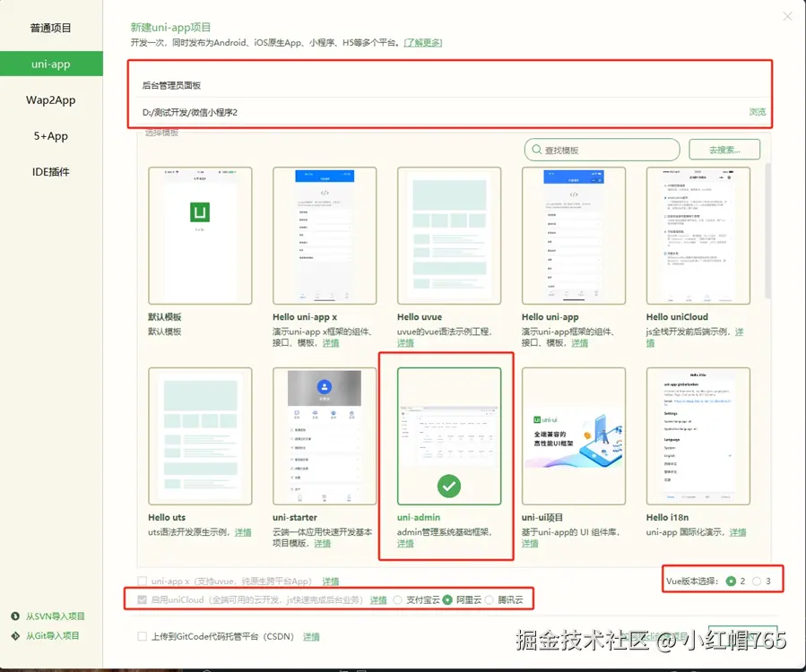Viewport: 806px width, 672px height.
Task: Toggle the 启用uniCloud checkbox
Action: tap(143, 599)
